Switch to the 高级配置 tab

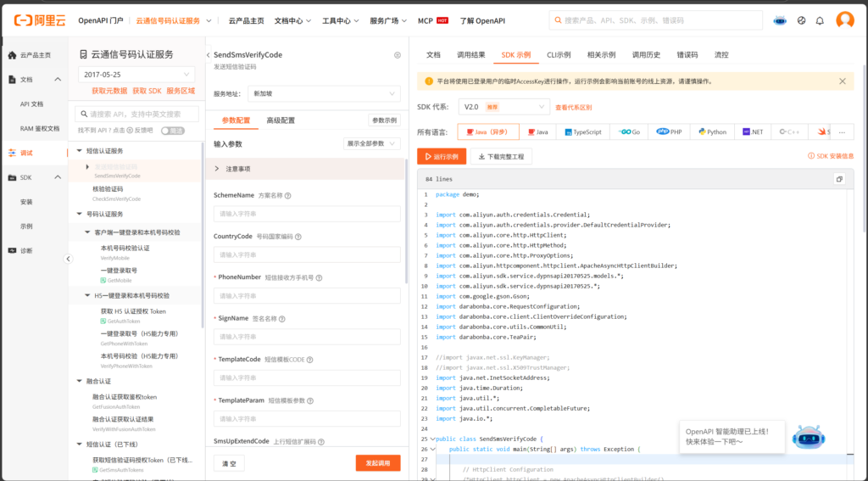tap(281, 120)
